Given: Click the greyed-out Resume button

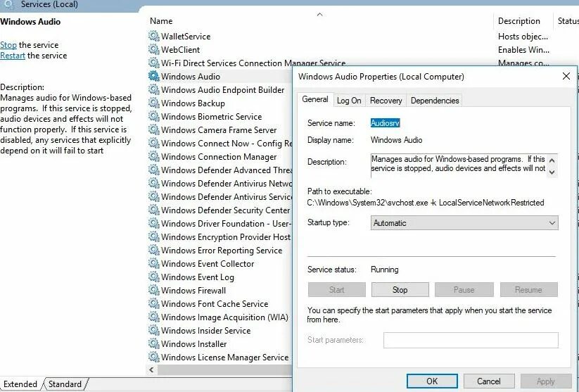Looking at the screenshot, I should tap(528, 290).
